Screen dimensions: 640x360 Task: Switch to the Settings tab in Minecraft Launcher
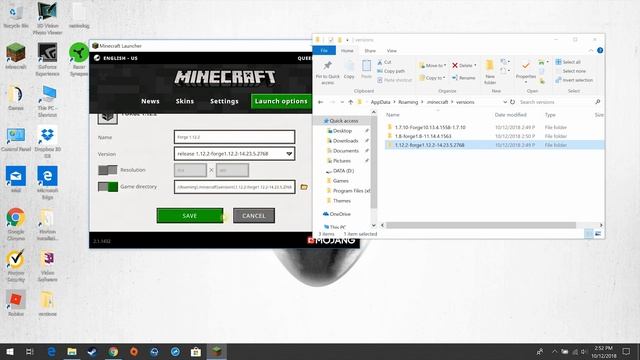[x=224, y=101]
